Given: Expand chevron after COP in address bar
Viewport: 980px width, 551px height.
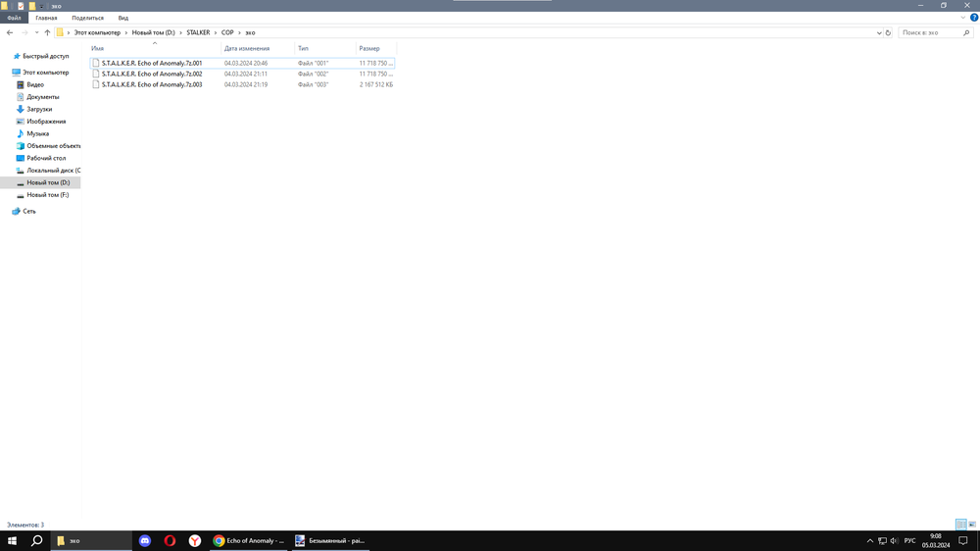Looking at the screenshot, I should click(239, 32).
